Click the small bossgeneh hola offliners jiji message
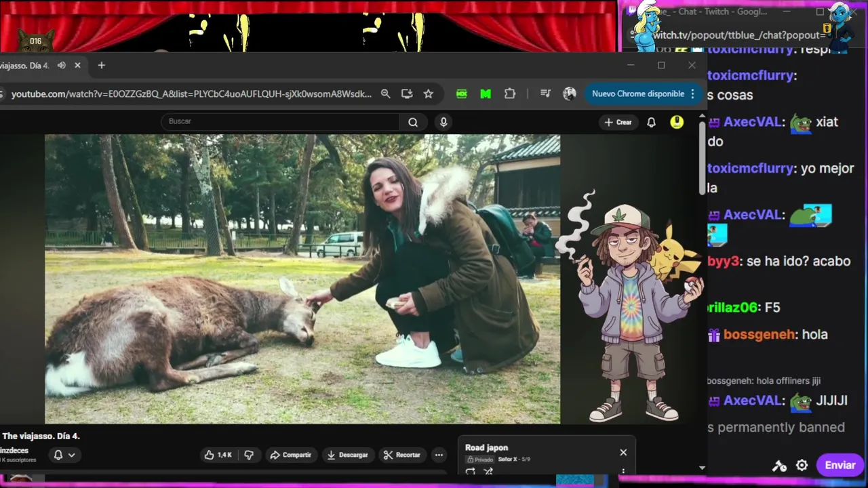This screenshot has height=488, width=868. click(x=764, y=381)
